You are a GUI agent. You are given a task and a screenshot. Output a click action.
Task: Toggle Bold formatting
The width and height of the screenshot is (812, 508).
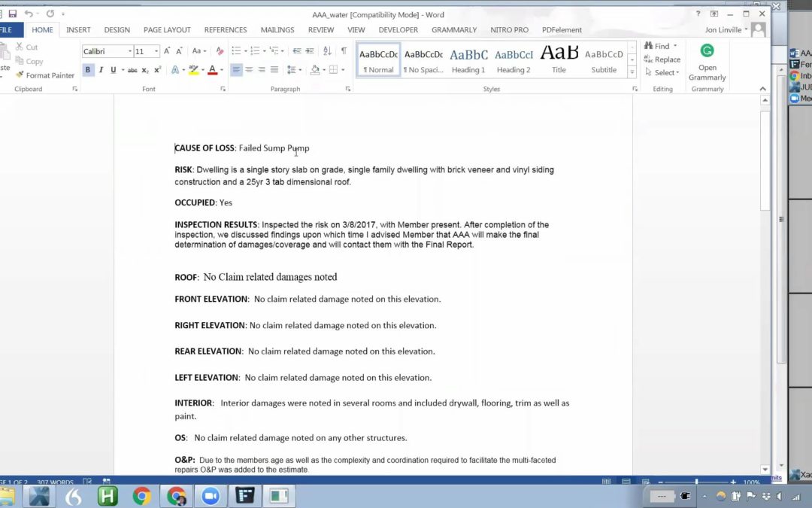click(88, 70)
